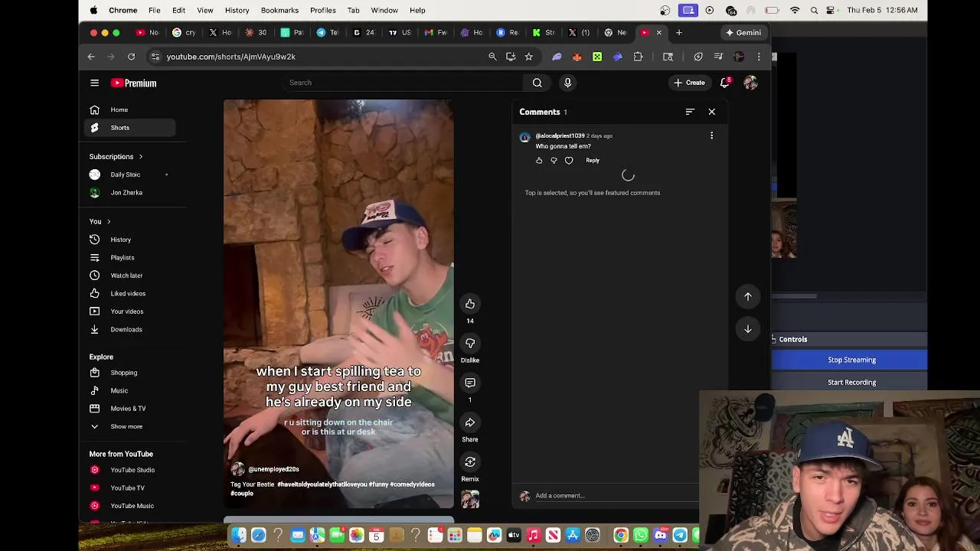This screenshot has height=551, width=980.
Task: Open Finder in the Dock
Action: point(239,535)
